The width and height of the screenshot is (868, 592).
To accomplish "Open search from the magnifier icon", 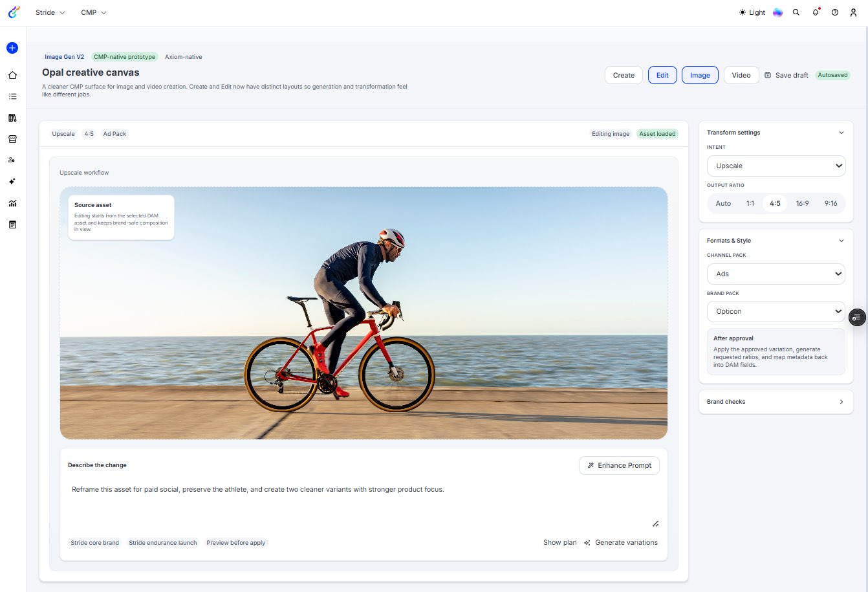I will [796, 12].
